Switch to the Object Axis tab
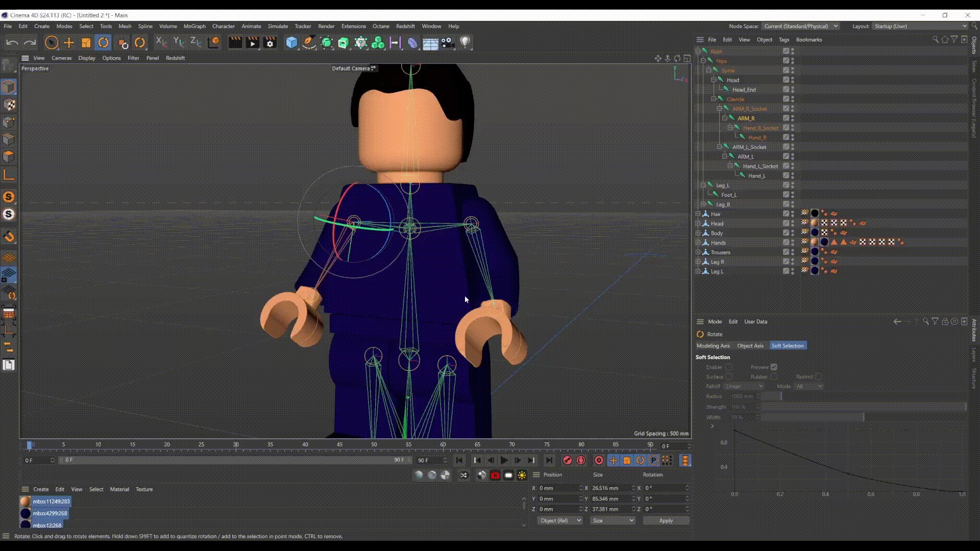 pos(750,346)
